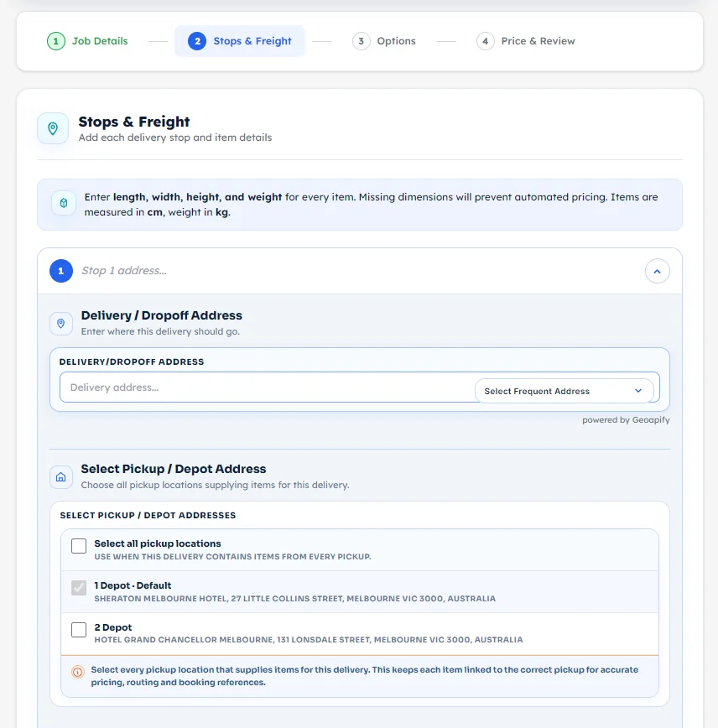This screenshot has height=728, width=718.
Task: Go back to Job Details step
Action: [87, 41]
